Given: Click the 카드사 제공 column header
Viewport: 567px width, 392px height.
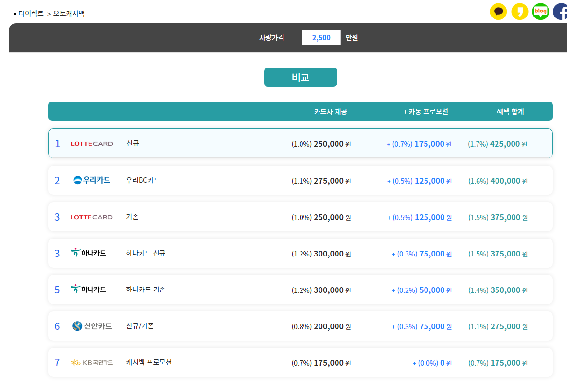Looking at the screenshot, I should click(x=331, y=112).
